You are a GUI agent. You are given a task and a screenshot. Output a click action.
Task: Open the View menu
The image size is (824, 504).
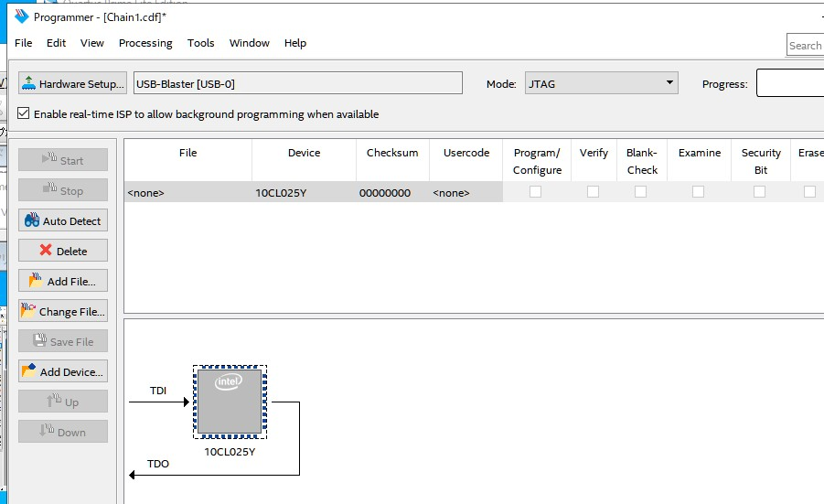tap(92, 43)
